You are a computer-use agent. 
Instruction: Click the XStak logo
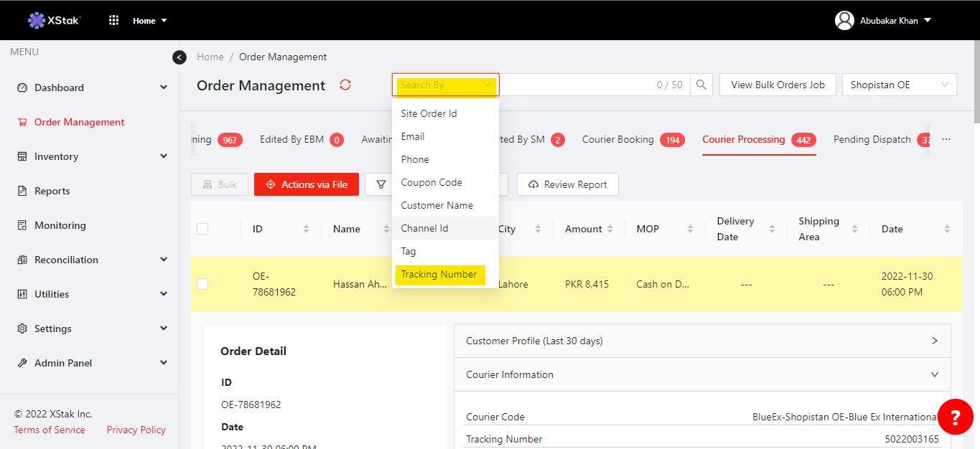click(x=55, y=20)
